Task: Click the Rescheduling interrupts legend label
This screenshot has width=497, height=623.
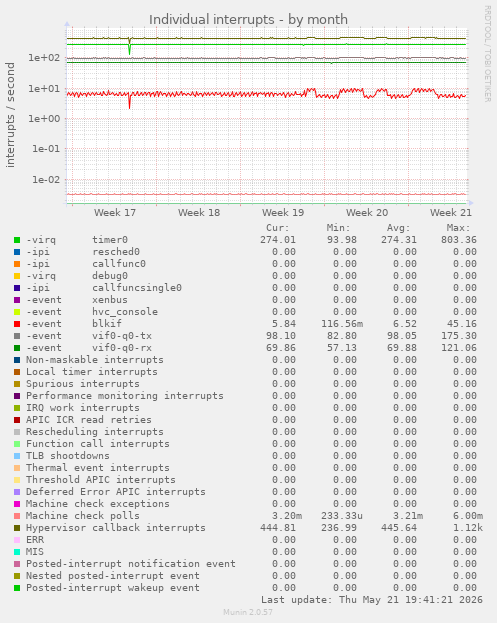Action: pos(95,432)
